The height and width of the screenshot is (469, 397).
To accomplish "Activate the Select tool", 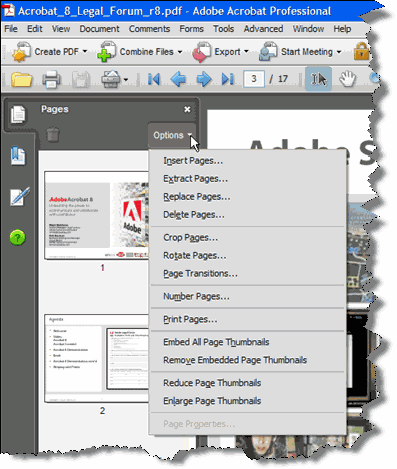I will tap(318, 79).
